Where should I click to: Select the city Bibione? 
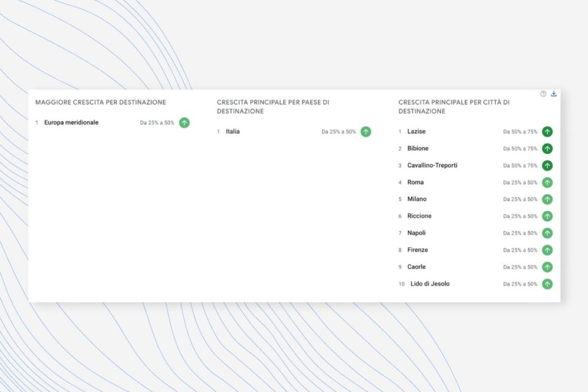[418, 149]
